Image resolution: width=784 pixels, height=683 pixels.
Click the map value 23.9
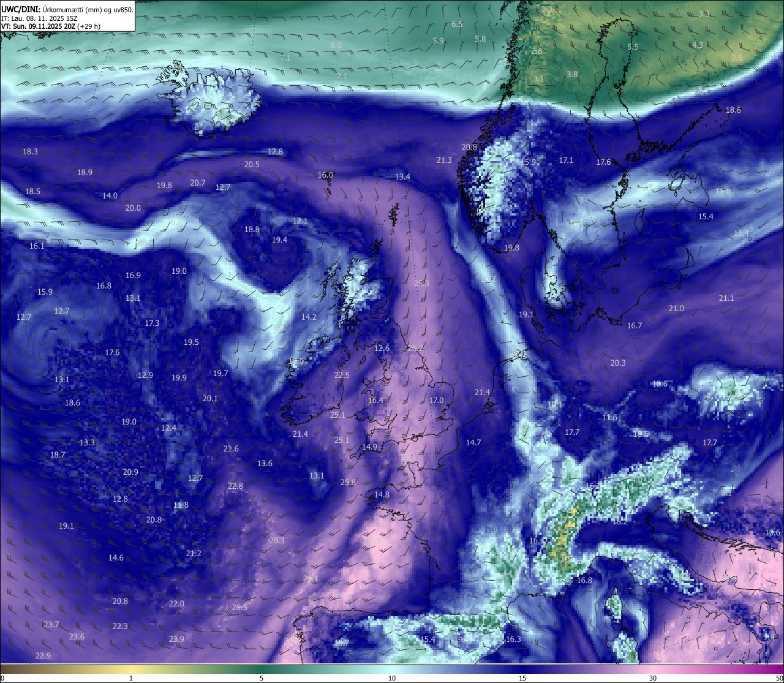pos(176,640)
